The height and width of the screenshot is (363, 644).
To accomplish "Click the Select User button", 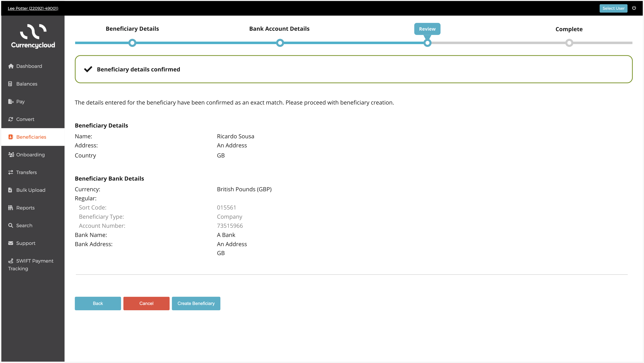I will [613, 8].
